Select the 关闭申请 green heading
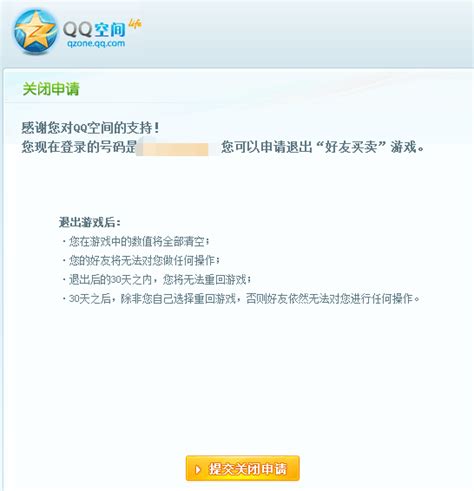This screenshot has width=474, height=491. tap(51, 89)
